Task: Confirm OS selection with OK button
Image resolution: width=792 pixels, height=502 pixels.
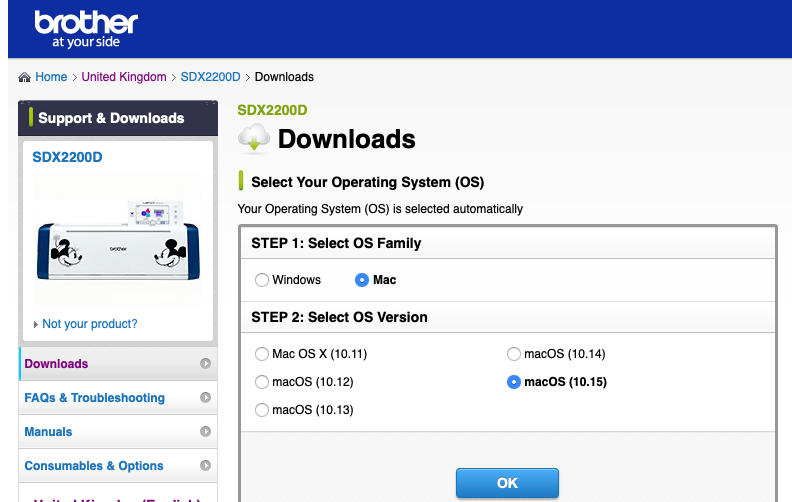Action: click(x=507, y=483)
